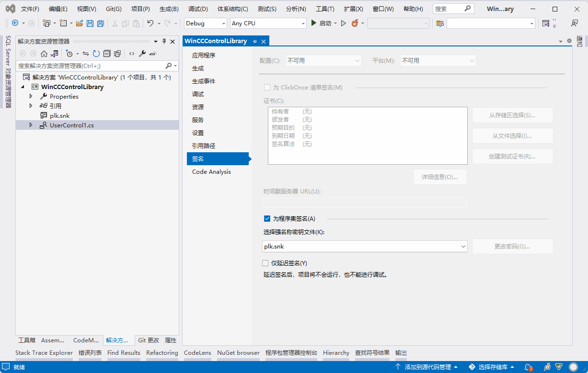The image size is (588, 373).
Task: Click the Solution Explorer search input field
Action: pyautogui.click(x=90, y=66)
